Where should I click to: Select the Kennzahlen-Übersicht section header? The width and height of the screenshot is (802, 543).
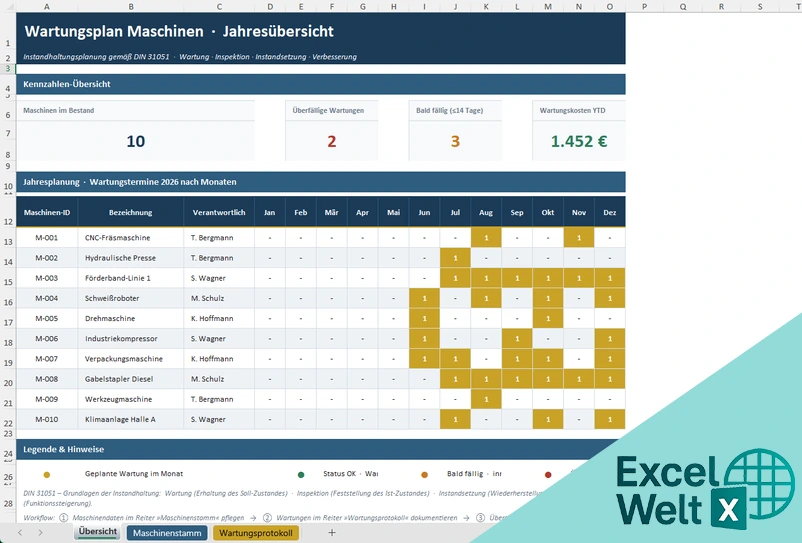coord(321,84)
